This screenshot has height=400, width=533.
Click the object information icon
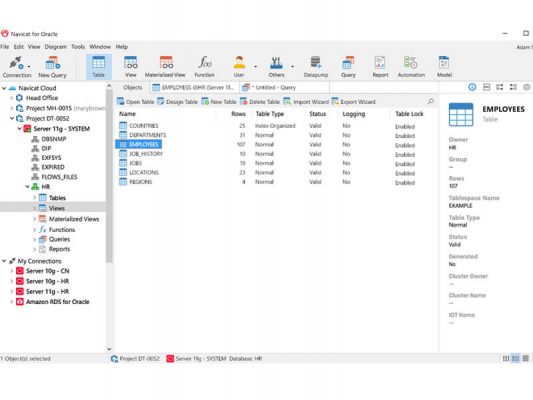coord(472,87)
